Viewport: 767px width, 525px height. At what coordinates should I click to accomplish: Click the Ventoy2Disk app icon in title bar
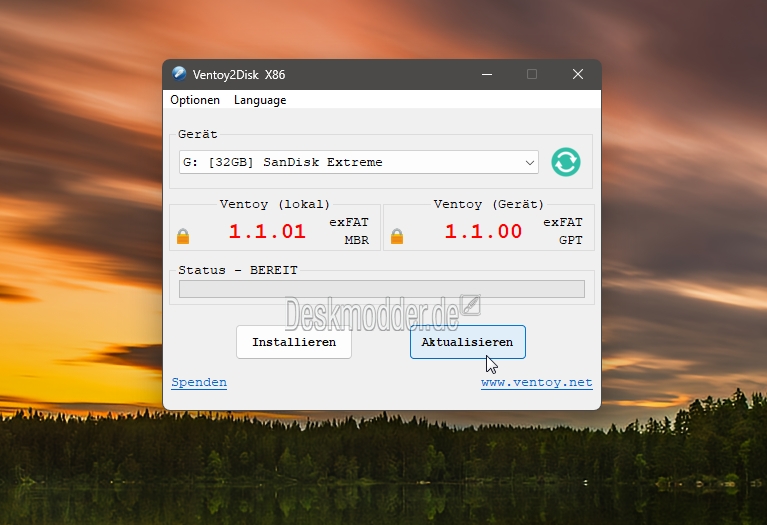(x=179, y=74)
